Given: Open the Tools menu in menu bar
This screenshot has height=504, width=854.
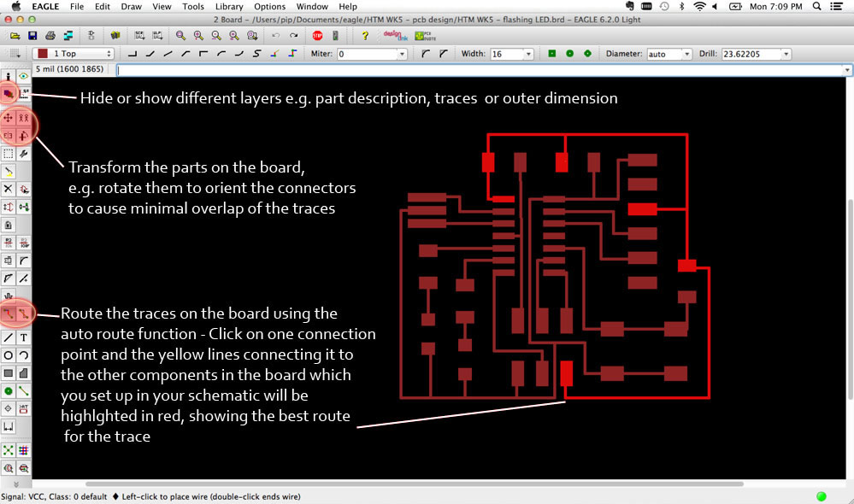Looking at the screenshot, I should [x=192, y=6].
